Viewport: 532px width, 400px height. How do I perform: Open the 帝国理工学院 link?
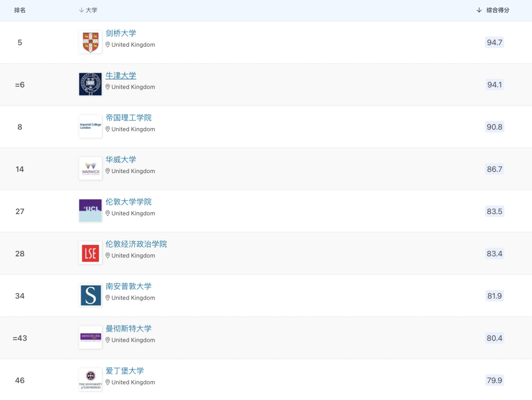tap(129, 118)
